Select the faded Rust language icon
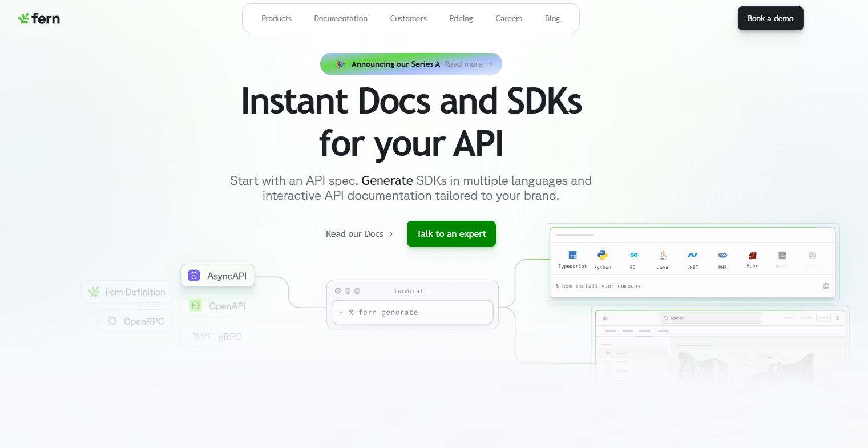 coord(813,255)
